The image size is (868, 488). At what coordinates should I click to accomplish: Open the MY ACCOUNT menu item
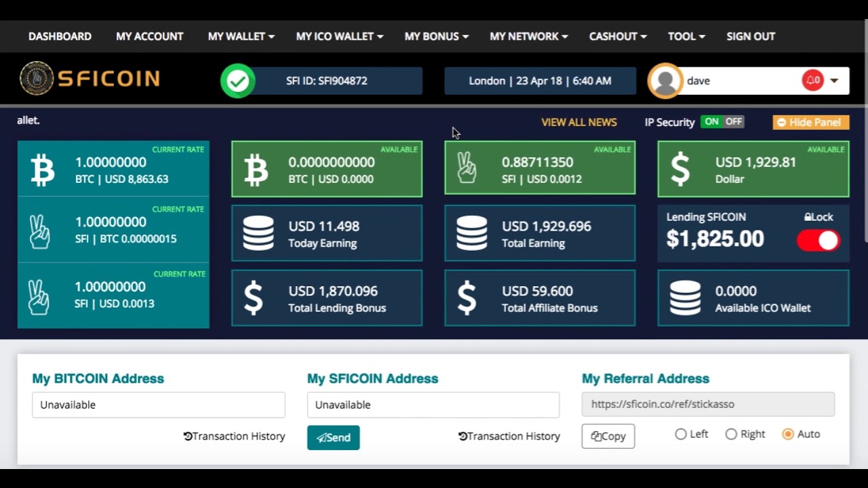click(149, 37)
